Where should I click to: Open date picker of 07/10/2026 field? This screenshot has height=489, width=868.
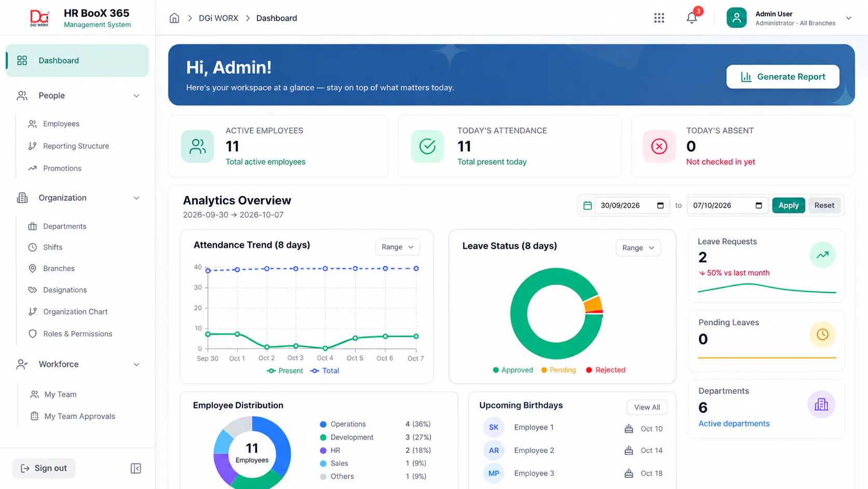[758, 205]
